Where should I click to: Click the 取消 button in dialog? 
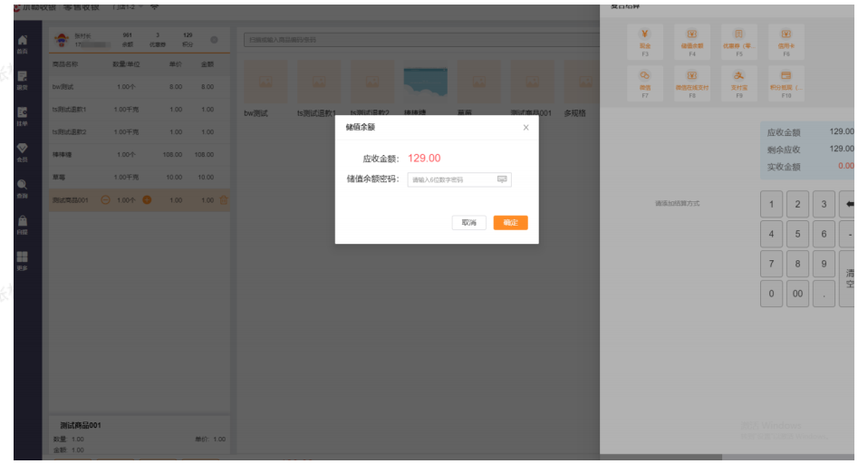(x=468, y=223)
